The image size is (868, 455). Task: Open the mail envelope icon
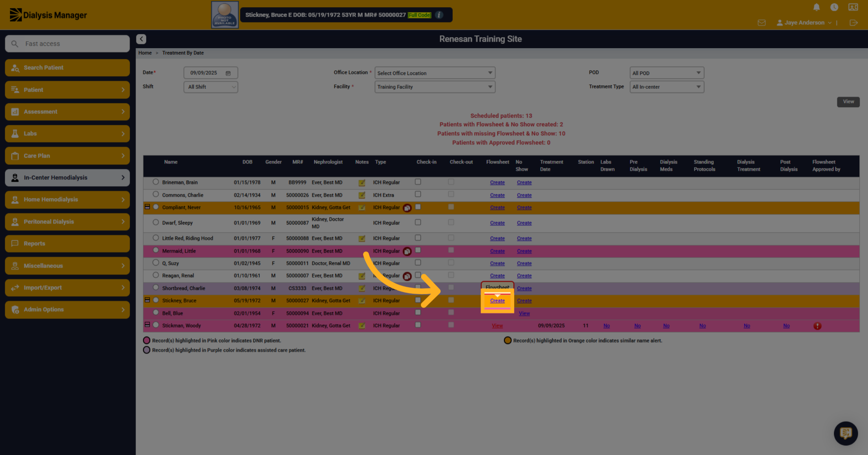[x=761, y=22]
